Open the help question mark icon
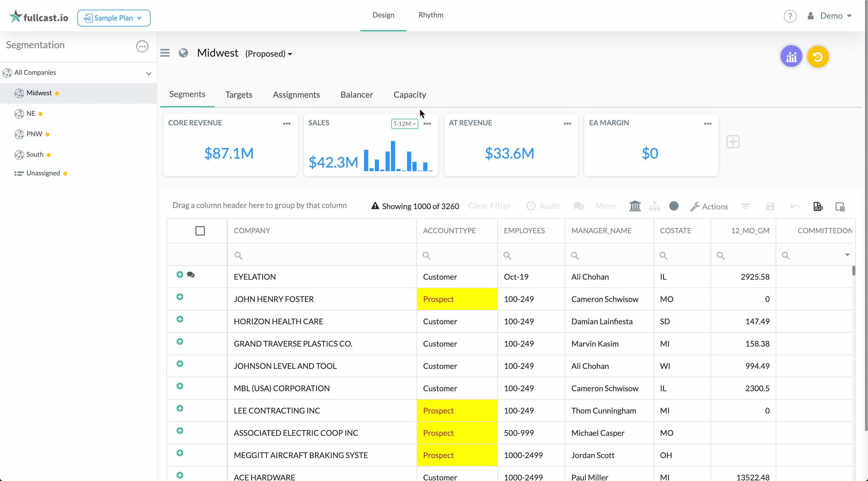The image size is (868, 481). pos(790,16)
